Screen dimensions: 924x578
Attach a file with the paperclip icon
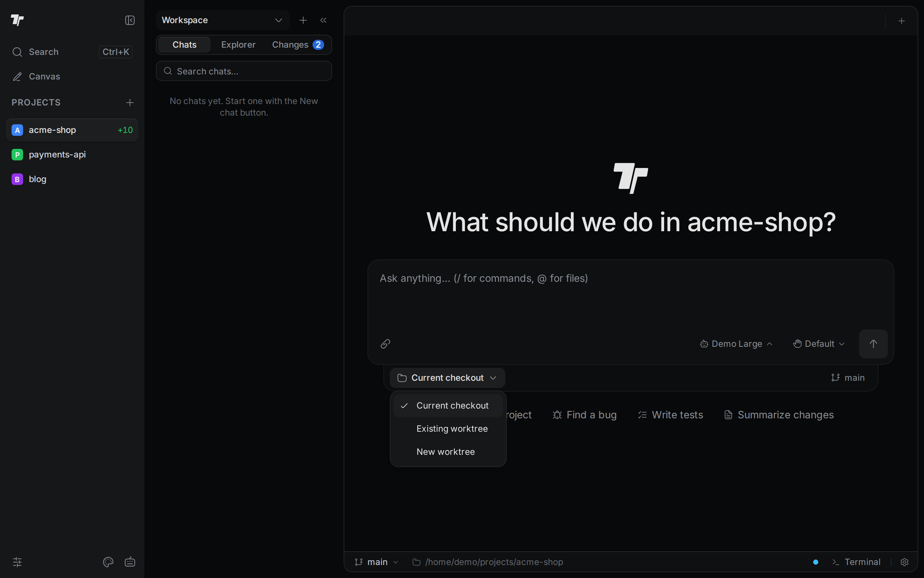click(385, 344)
